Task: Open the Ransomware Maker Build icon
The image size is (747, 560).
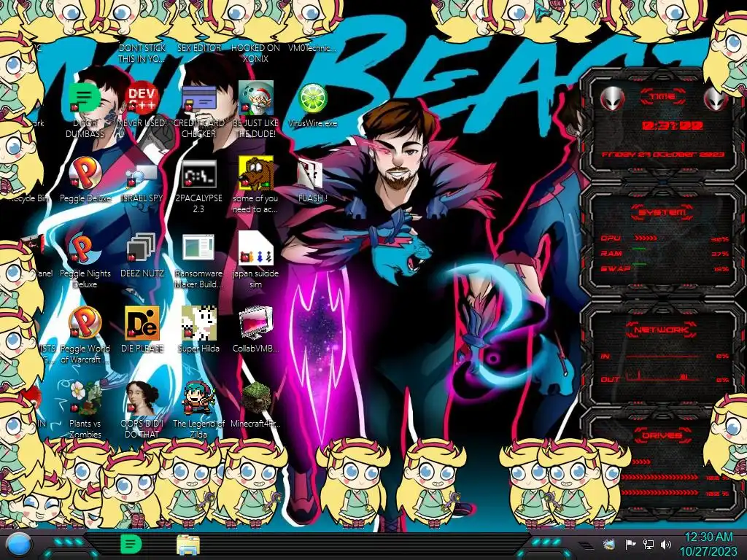Action: [198, 248]
